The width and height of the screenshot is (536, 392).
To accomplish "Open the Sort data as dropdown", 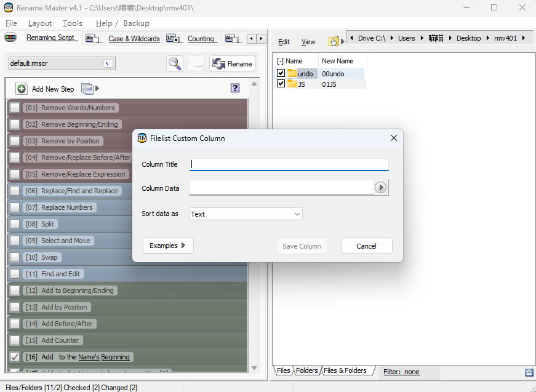I will point(246,214).
